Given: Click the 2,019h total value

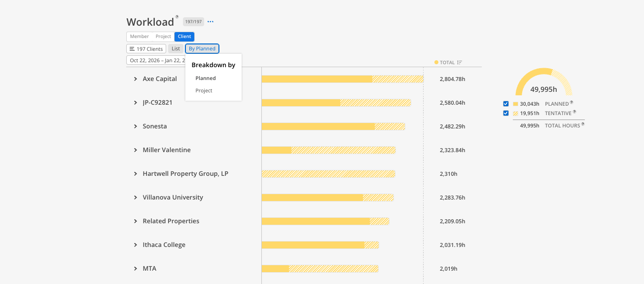Looking at the screenshot, I should click(x=449, y=269).
